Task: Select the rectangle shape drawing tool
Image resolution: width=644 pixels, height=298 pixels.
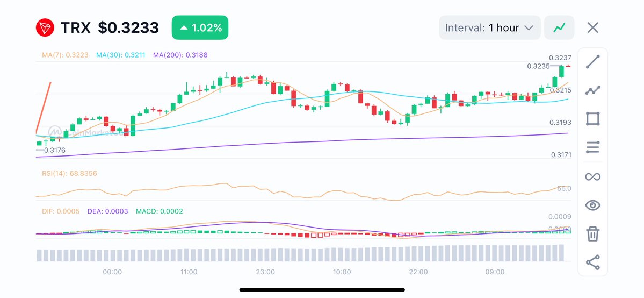Action: (x=592, y=119)
